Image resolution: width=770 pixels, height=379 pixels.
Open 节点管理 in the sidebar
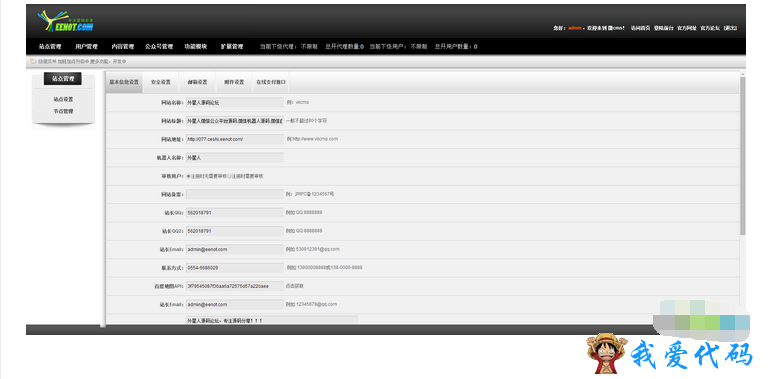(63, 111)
